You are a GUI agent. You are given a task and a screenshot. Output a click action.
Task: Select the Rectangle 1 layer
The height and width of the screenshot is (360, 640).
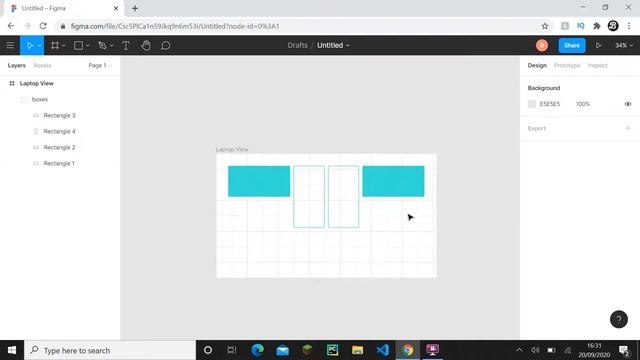(x=60, y=163)
